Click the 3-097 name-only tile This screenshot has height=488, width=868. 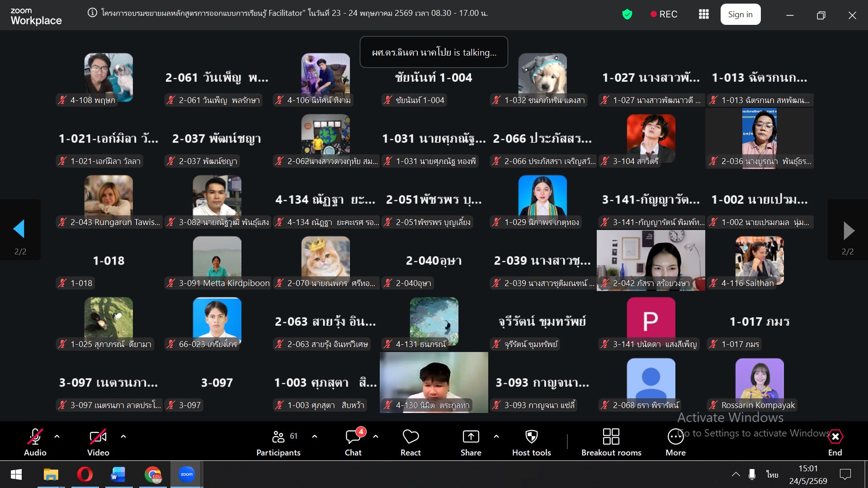(217, 382)
